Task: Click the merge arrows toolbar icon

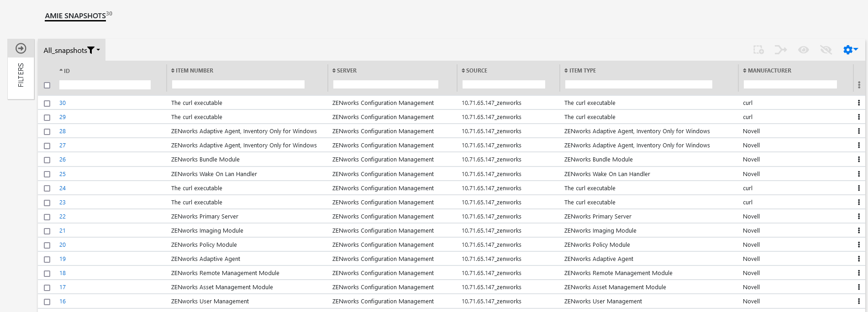Action: (x=780, y=50)
